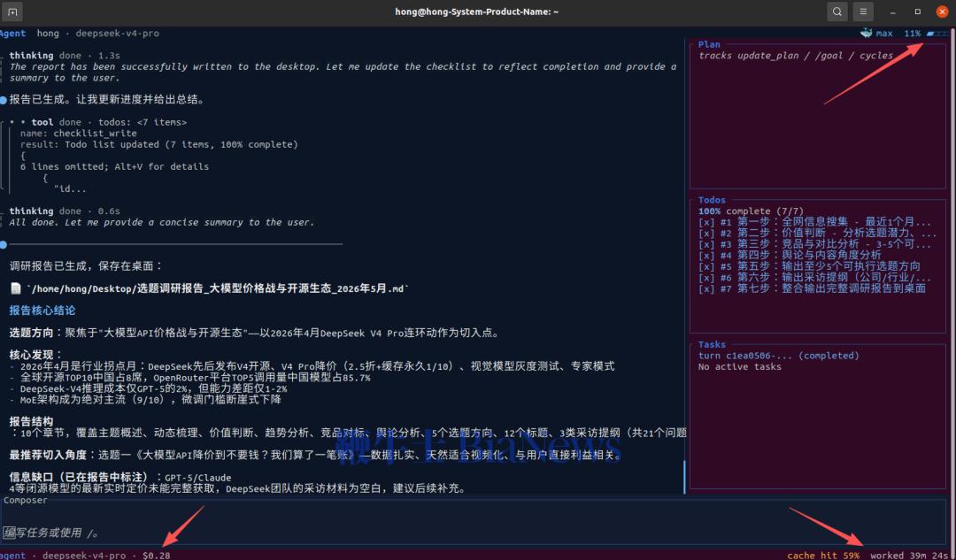The height and width of the screenshot is (560, 956).
Task: Click '100% complete (7/7)' in Todos
Action: [x=752, y=211]
